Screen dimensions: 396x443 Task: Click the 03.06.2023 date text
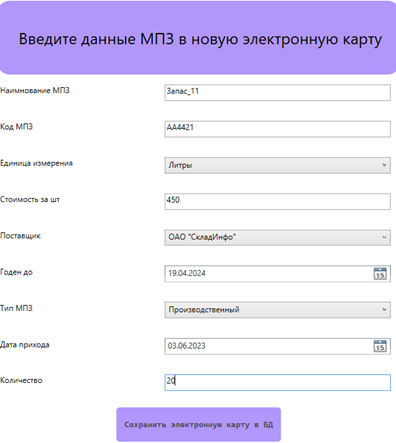click(187, 346)
